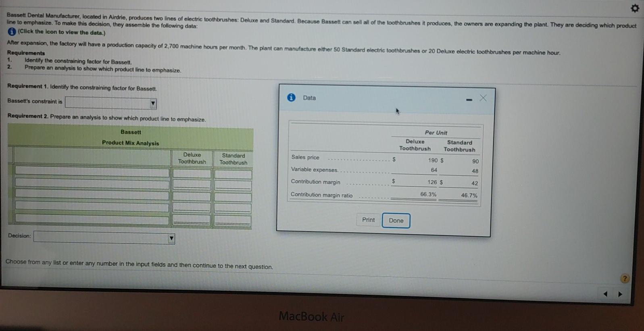Open the Decision dropdown
This screenshot has height=331, width=644.
point(104,237)
